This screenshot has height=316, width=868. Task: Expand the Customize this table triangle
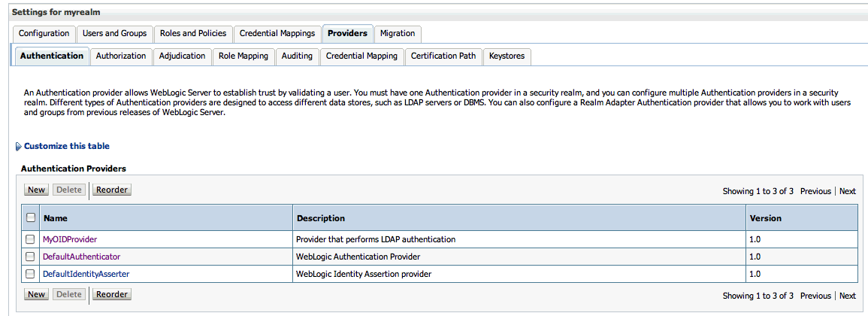(x=18, y=147)
